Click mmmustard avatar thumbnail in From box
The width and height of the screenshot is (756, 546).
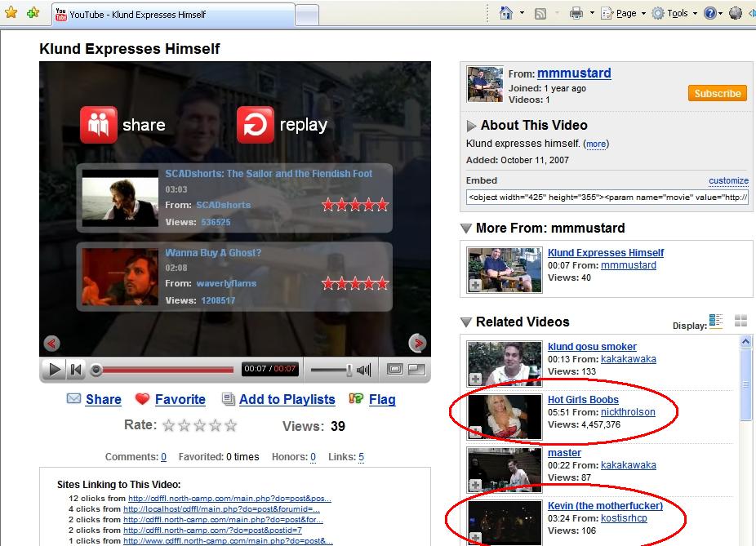(485, 84)
